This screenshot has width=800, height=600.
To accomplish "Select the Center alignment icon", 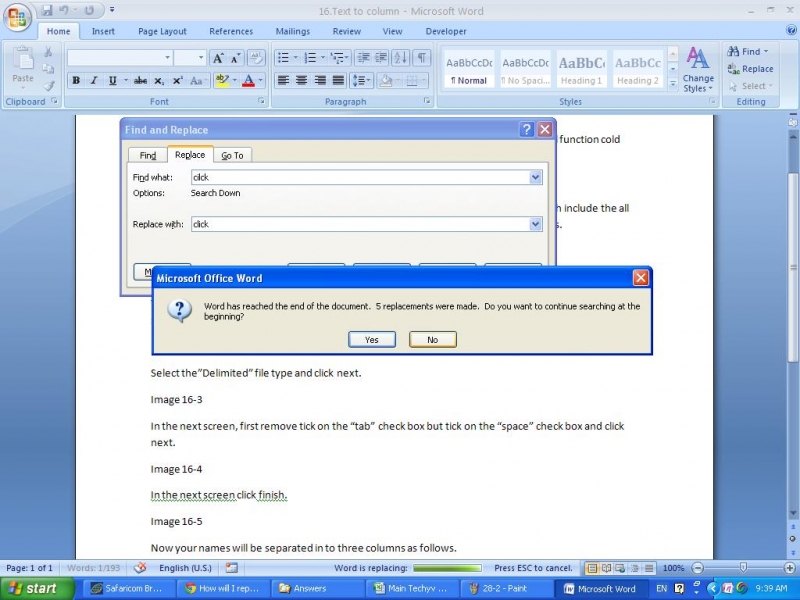I will click(301, 81).
